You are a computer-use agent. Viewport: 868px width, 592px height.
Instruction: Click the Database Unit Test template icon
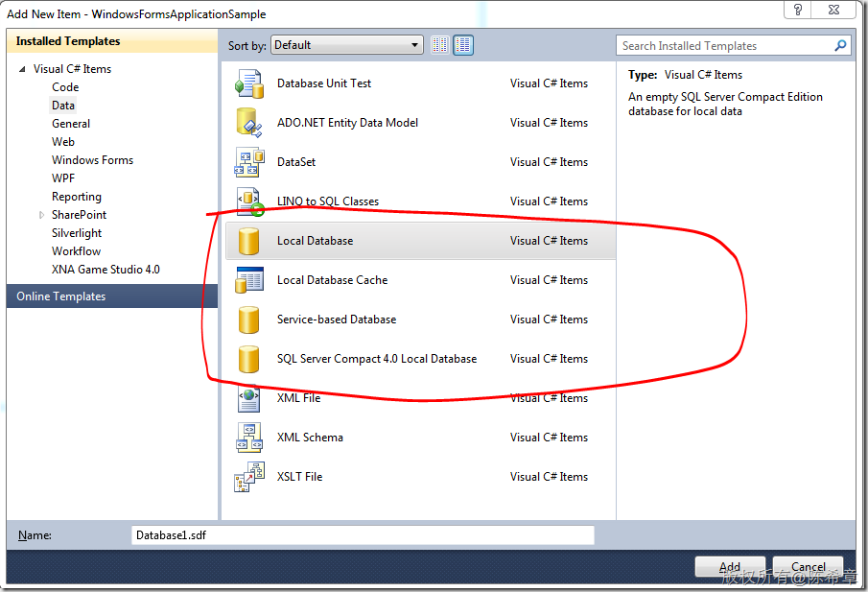point(249,83)
